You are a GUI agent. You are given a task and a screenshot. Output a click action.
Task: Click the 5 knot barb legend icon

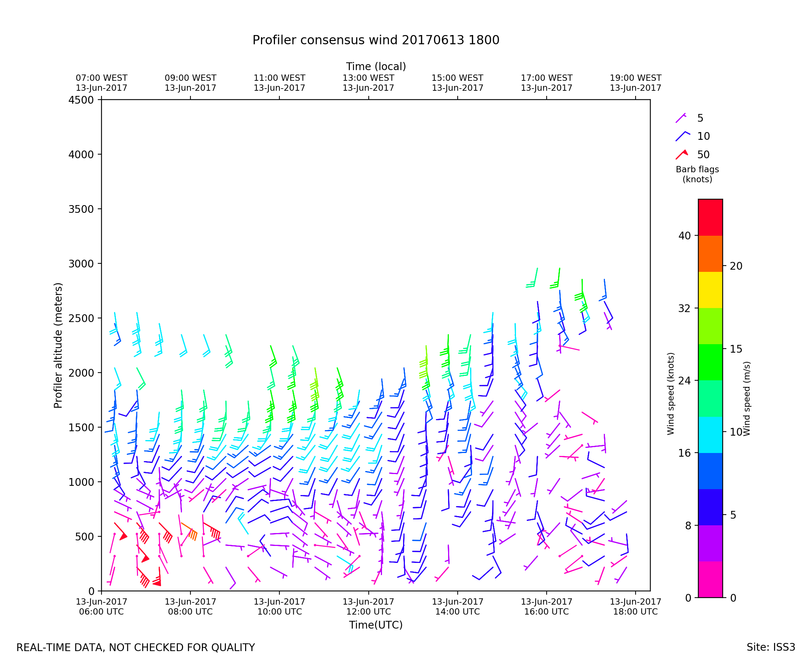point(681,118)
